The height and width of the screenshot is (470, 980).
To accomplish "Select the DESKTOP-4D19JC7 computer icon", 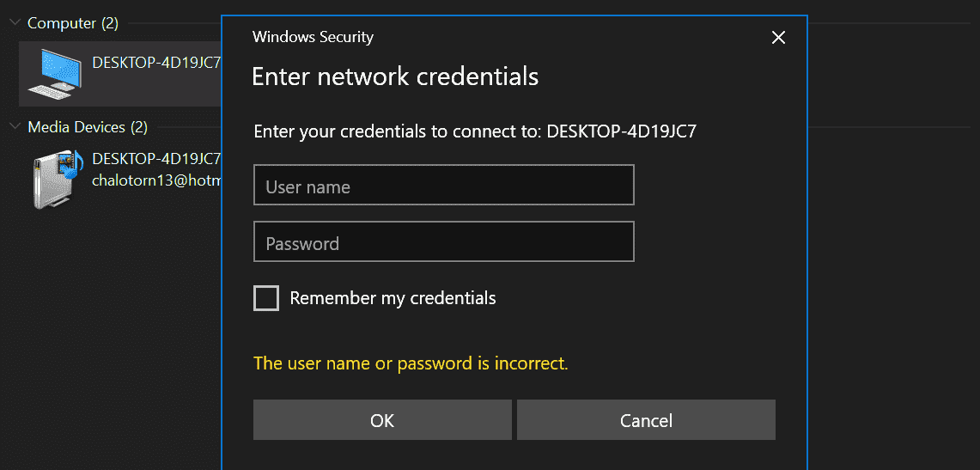I will click(x=55, y=74).
